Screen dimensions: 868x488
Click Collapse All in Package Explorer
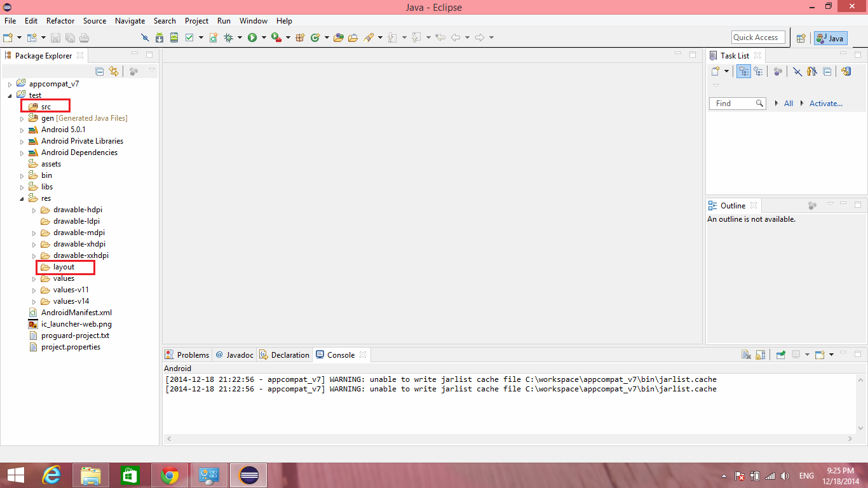100,71
